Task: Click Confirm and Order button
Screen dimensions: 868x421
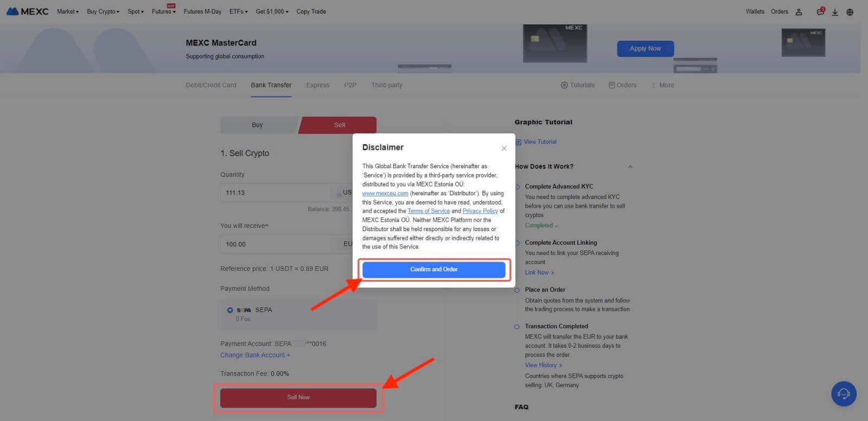Action: (434, 269)
